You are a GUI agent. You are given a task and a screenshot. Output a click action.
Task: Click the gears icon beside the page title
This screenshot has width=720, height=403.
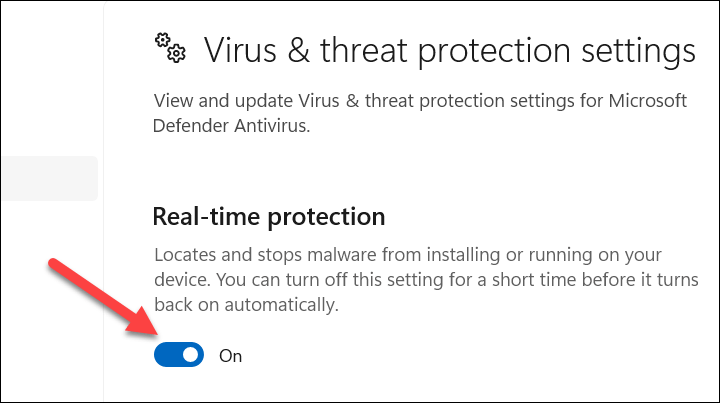coord(167,48)
